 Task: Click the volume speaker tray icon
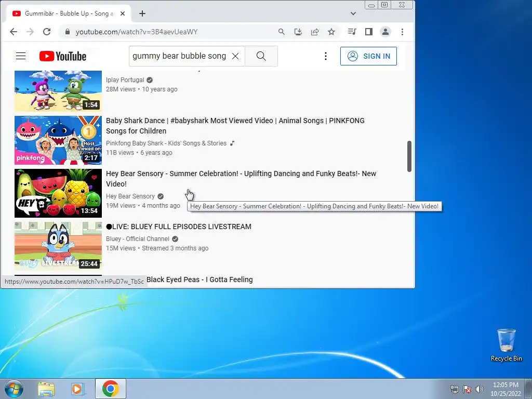pos(480,389)
